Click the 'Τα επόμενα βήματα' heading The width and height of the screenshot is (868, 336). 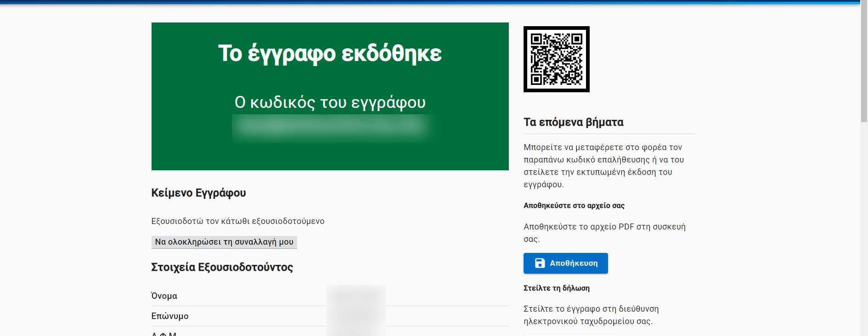tap(573, 122)
